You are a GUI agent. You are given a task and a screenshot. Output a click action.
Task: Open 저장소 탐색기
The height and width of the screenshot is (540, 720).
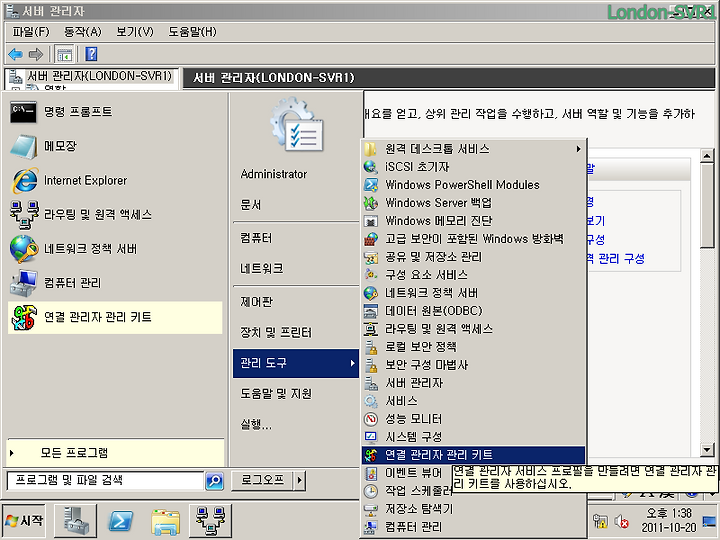(x=473, y=509)
